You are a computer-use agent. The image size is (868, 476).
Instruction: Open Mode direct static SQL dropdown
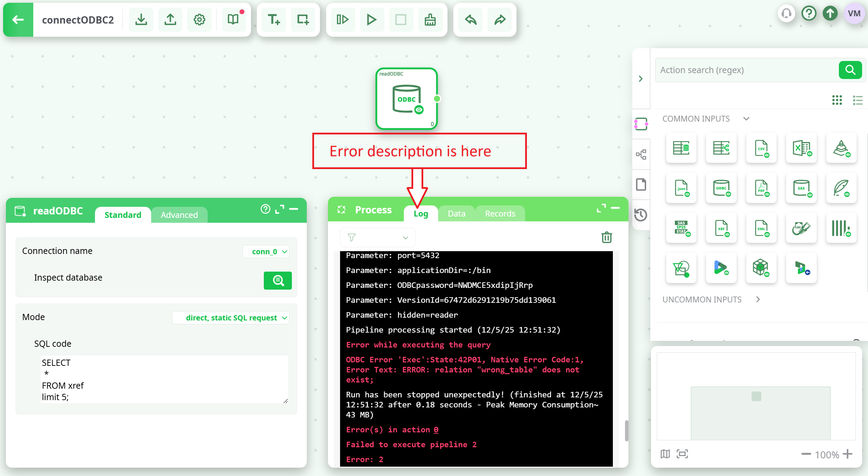(231, 318)
